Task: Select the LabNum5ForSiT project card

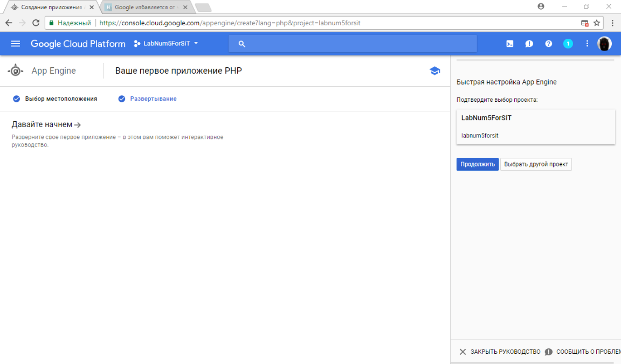Action: (x=535, y=127)
